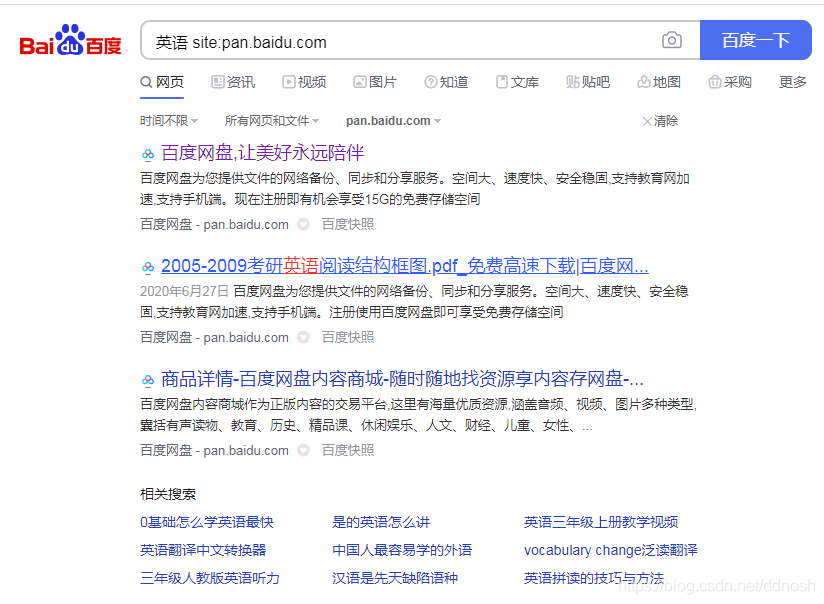This screenshot has width=824, height=604.
Task: Click 百度快照 snapshot of first result
Action: pyautogui.click(x=347, y=224)
